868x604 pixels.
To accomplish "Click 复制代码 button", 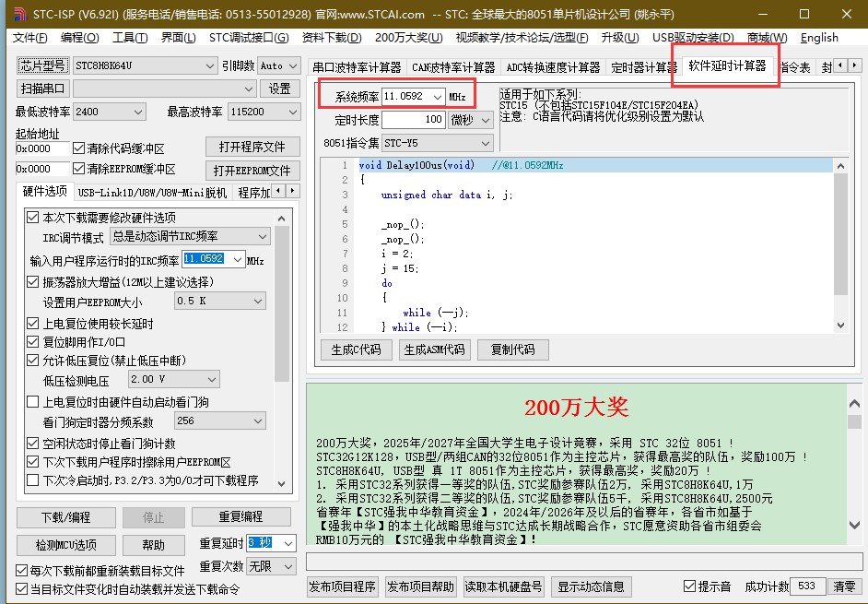I will click(512, 349).
